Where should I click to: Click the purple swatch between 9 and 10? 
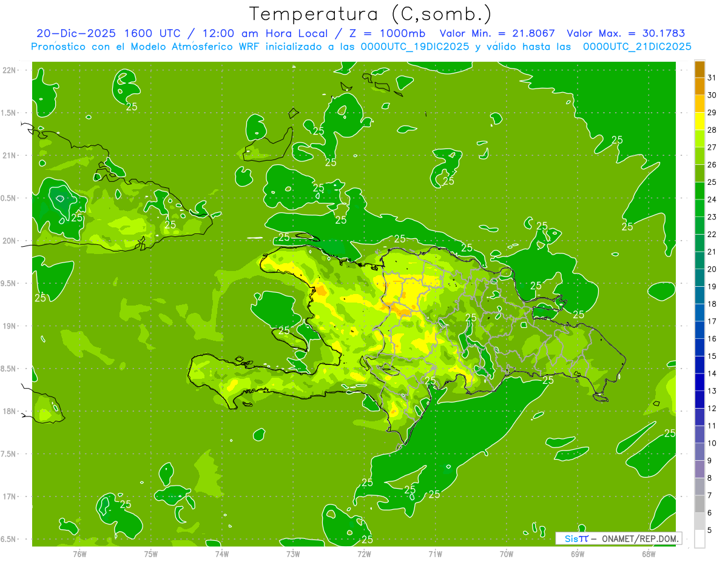[699, 452]
